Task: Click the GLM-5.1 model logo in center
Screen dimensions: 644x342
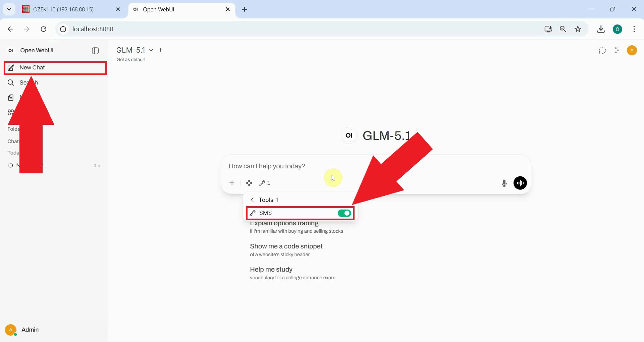Action: (349, 135)
